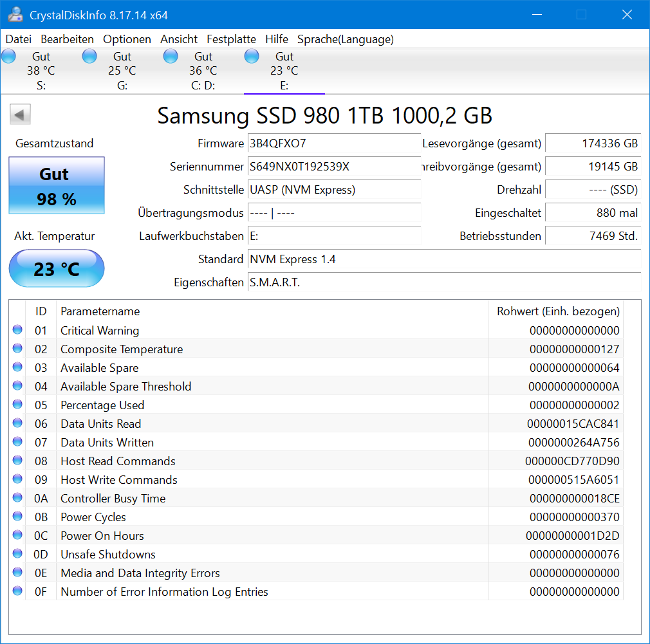Open the Datei menu
650x644 pixels.
tap(18, 39)
